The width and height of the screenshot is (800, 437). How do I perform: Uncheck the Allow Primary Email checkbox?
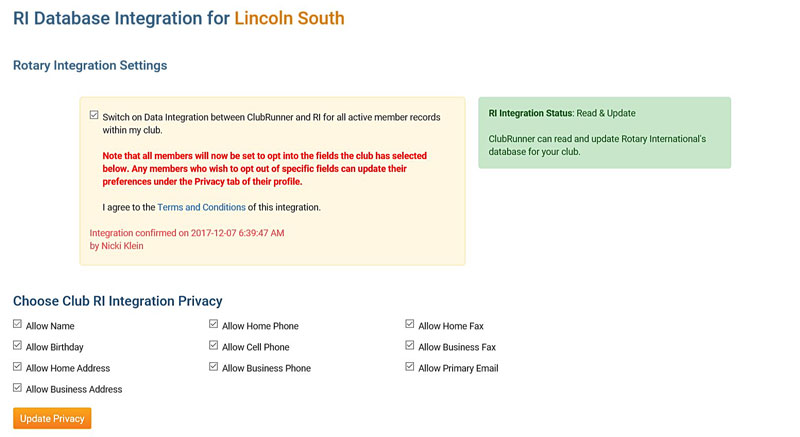point(410,367)
